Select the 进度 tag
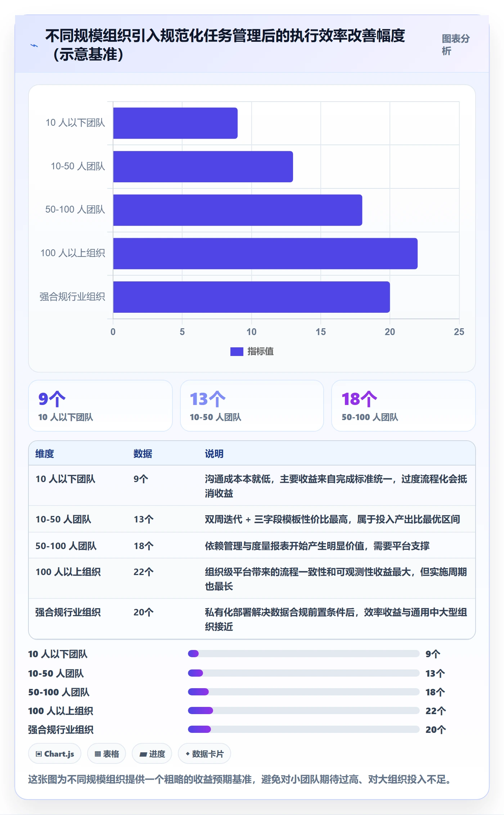Screen dimensions: 504x815 [152, 753]
